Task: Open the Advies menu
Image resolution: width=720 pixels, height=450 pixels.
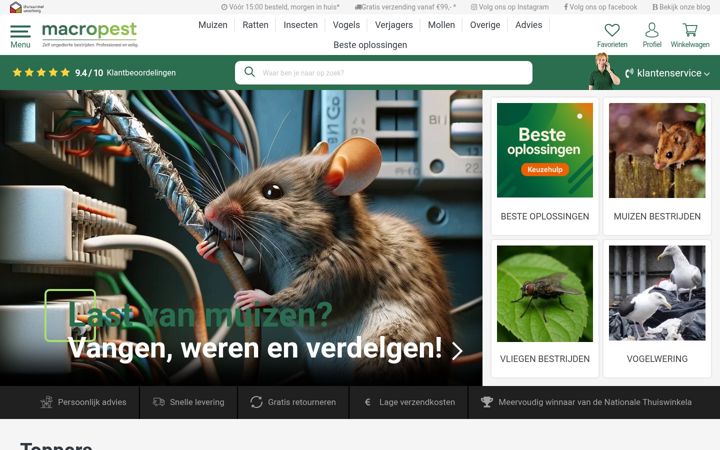Action: [x=529, y=25]
